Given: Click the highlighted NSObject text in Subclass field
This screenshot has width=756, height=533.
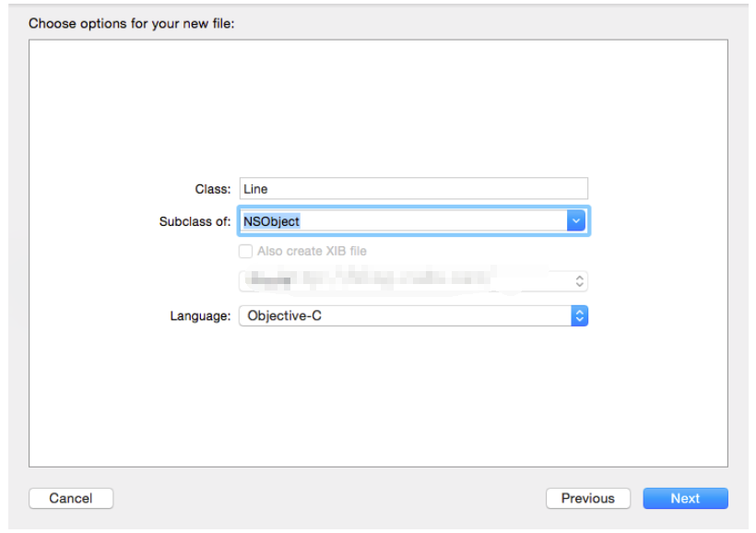Looking at the screenshot, I should [x=271, y=221].
